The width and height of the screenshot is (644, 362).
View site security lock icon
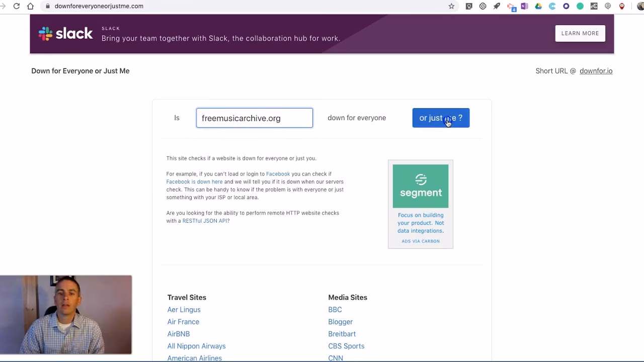click(x=48, y=6)
